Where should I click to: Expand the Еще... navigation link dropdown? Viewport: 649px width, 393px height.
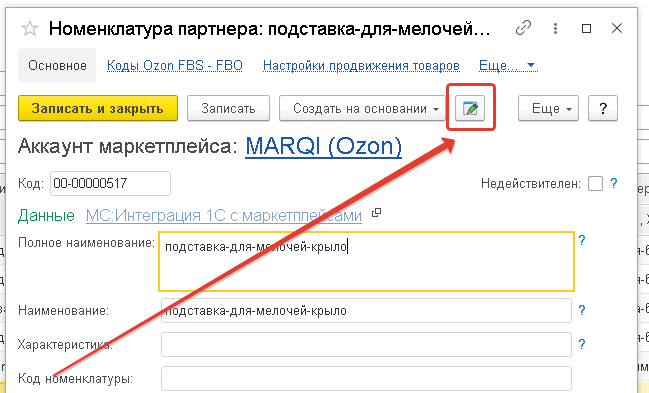[x=508, y=65]
